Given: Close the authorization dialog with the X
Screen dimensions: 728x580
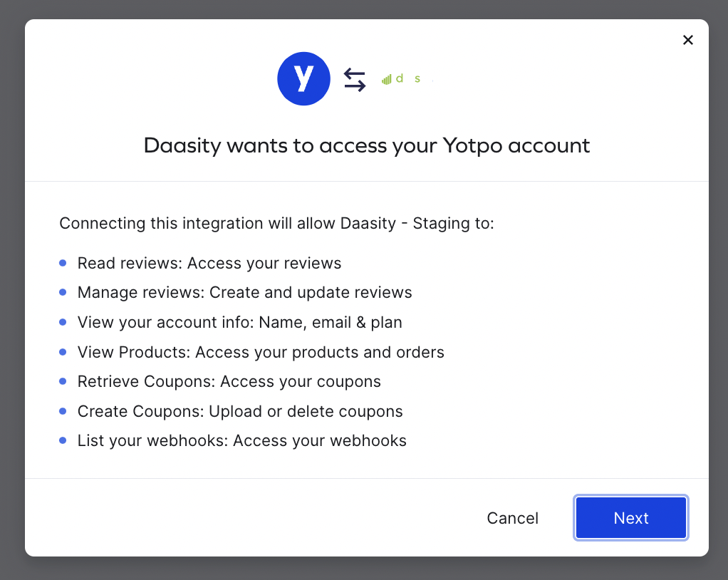Looking at the screenshot, I should coord(687,40).
